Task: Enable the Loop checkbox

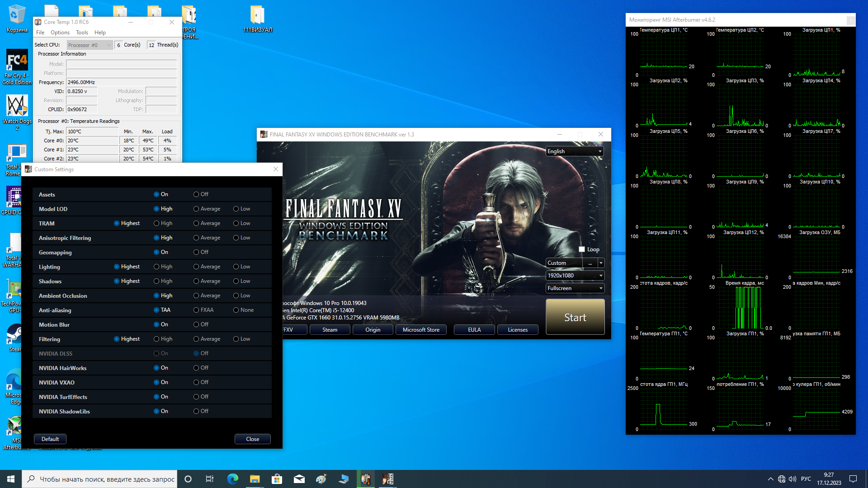Action: point(582,249)
